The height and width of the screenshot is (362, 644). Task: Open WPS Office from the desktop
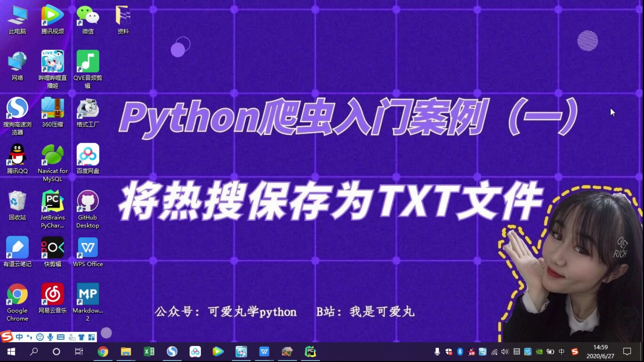point(88,248)
